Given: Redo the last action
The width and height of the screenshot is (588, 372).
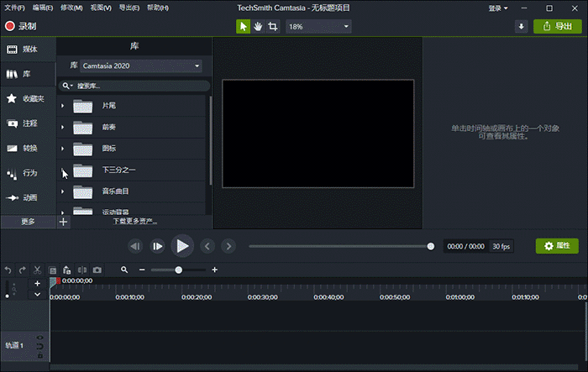Looking at the screenshot, I should 23,270.
